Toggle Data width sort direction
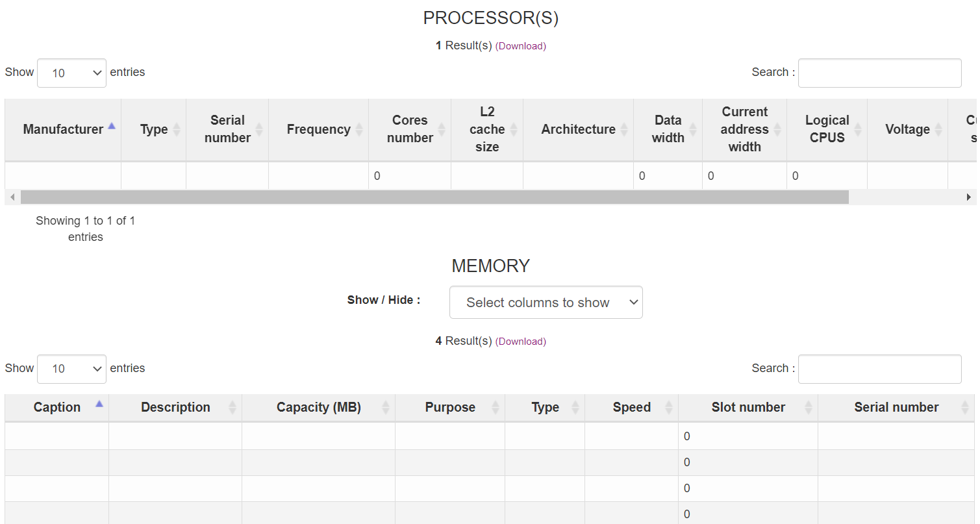The width and height of the screenshot is (980, 524). [x=668, y=129]
